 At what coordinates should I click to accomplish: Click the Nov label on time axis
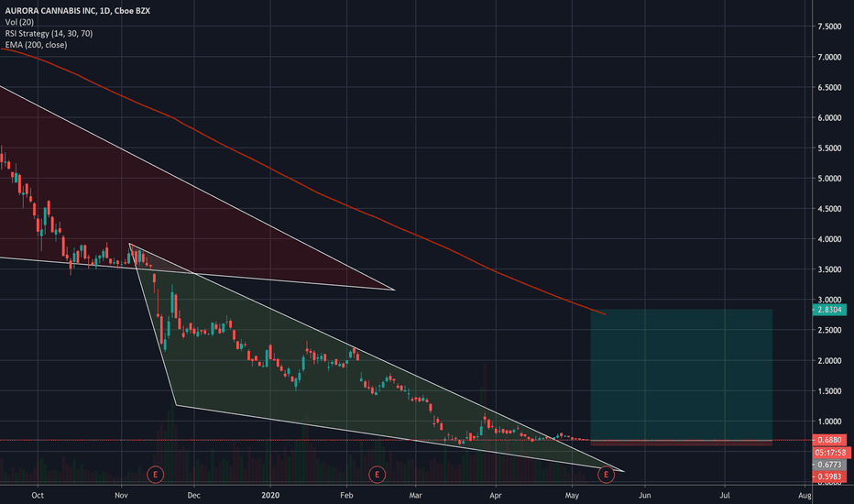[122, 495]
